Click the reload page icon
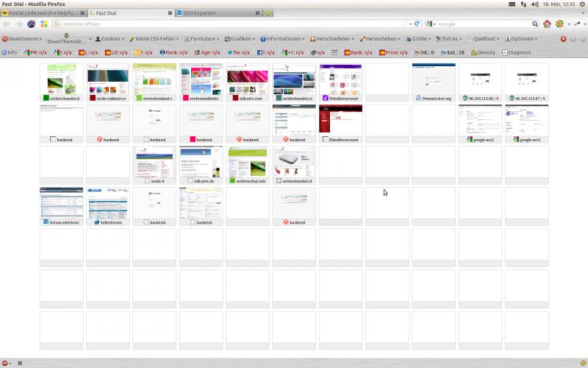The image size is (588, 368). point(417,24)
